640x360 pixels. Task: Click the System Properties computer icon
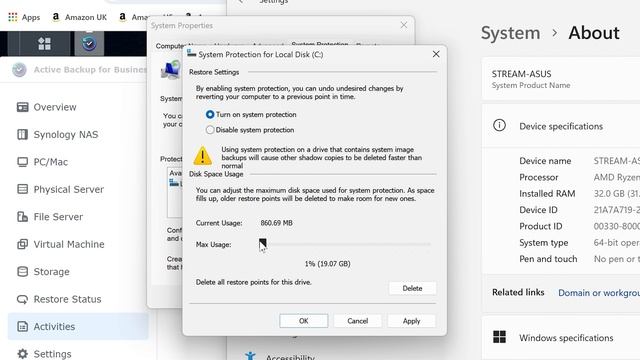(x=171, y=70)
